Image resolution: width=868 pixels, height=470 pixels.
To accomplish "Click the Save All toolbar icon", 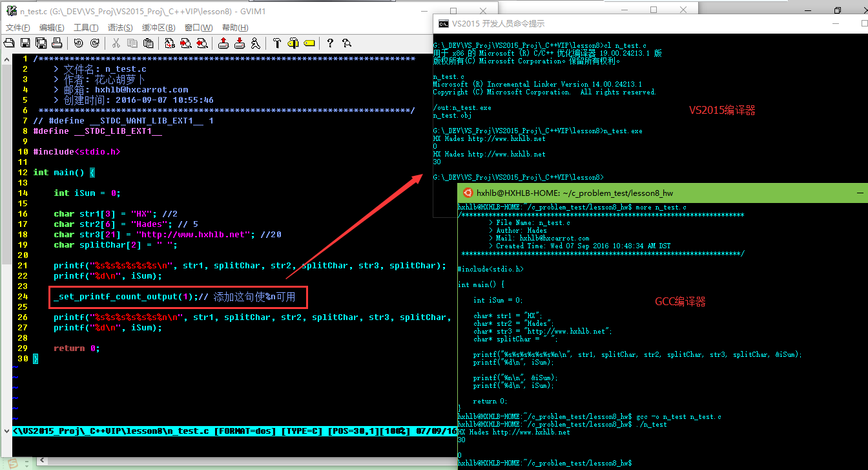I will [41, 43].
